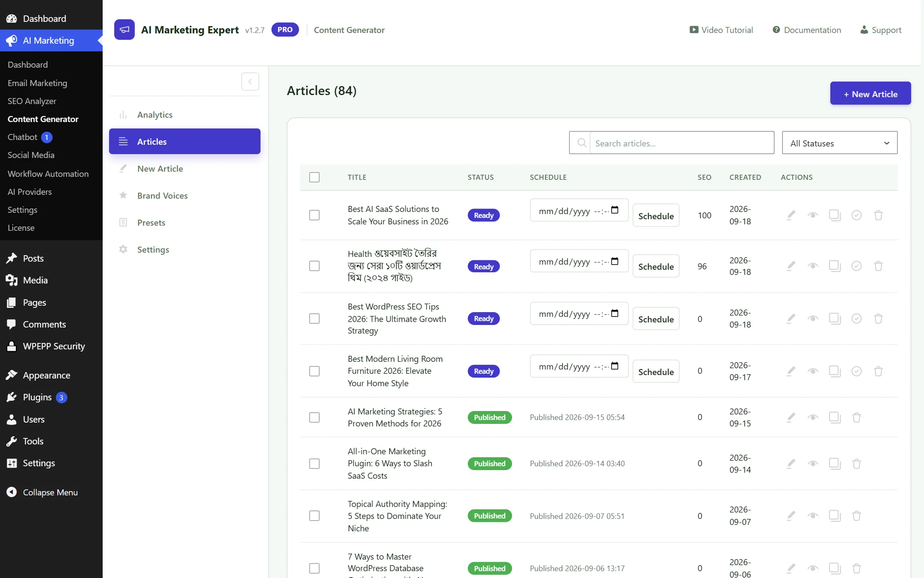Open the Documentation link
The image size is (924, 578).
(x=807, y=30)
